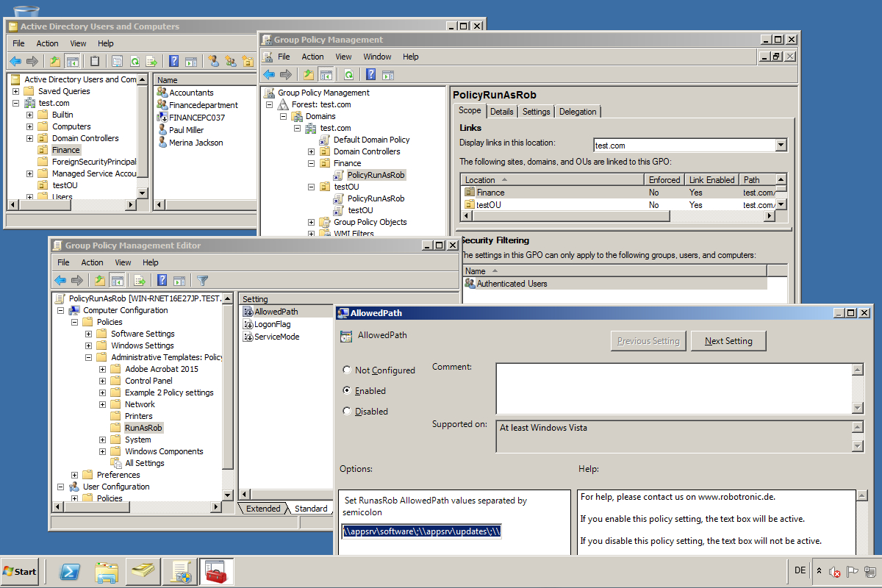882x588 pixels.
Task: Click the New User icon in ADUC toolbar
Action: (214, 60)
